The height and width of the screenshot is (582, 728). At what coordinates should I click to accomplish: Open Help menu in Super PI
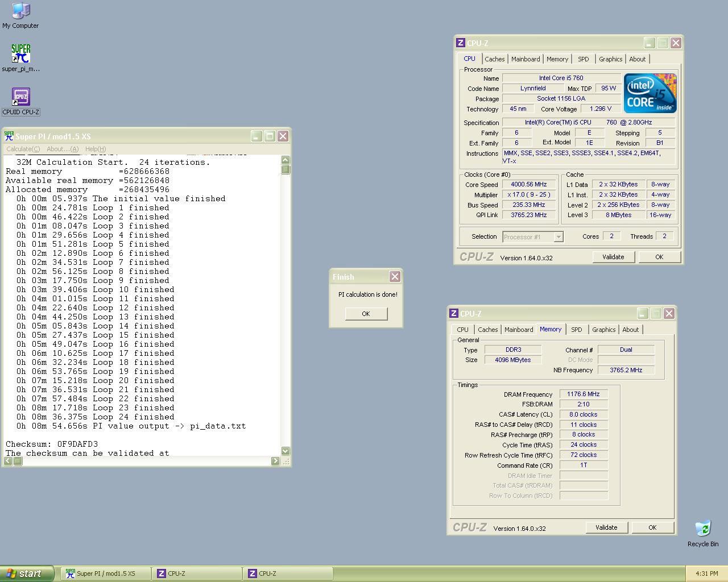[96, 149]
